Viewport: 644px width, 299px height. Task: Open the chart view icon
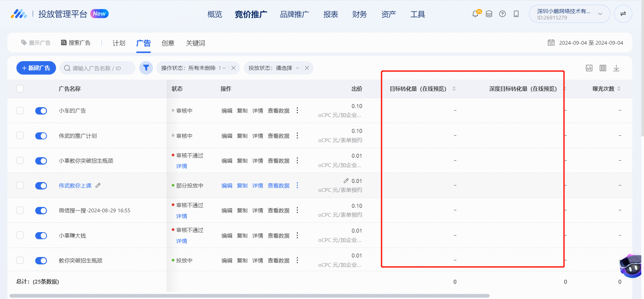589,68
